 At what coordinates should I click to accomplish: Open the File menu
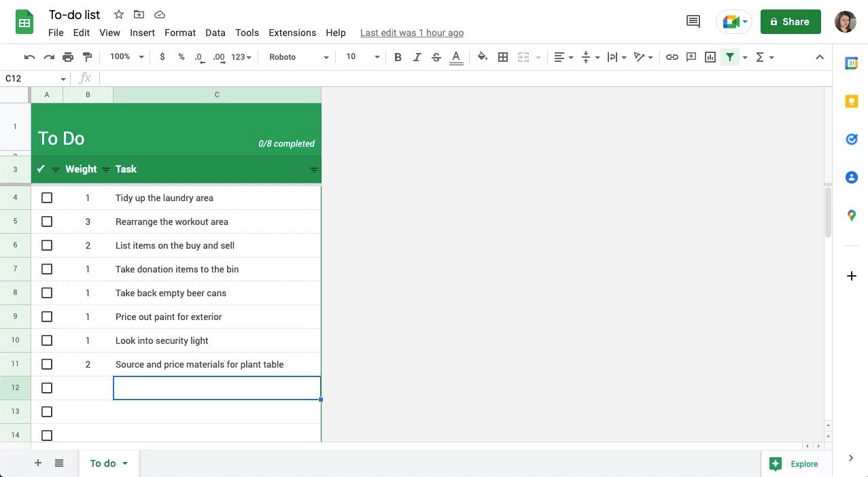click(56, 33)
